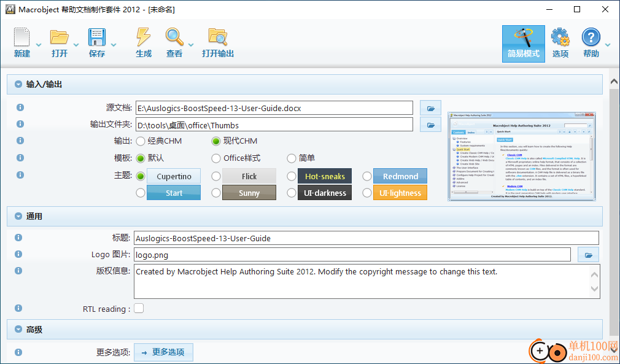Click the Logo 图片 input field
Screen dimensions: 620x364
[352, 255]
